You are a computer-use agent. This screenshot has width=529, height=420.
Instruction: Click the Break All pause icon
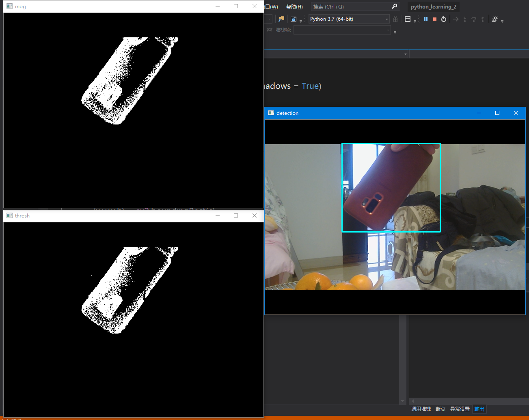426,19
